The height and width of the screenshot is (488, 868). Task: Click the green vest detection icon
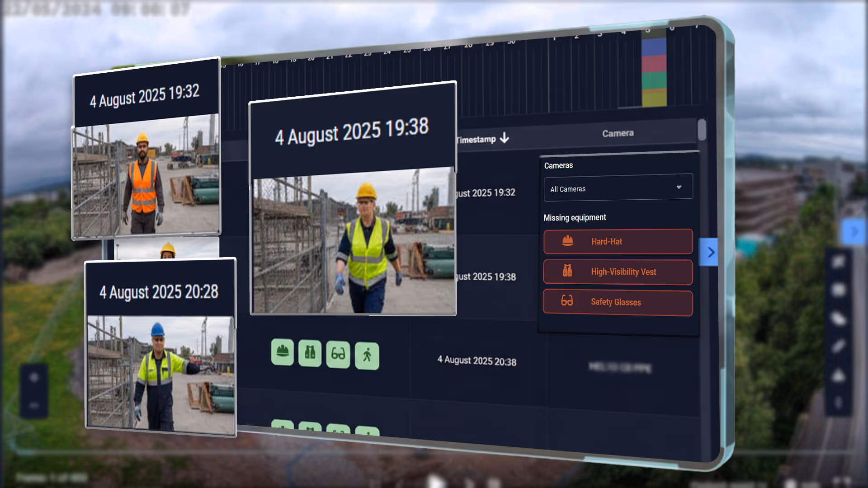tap(310, 353)
